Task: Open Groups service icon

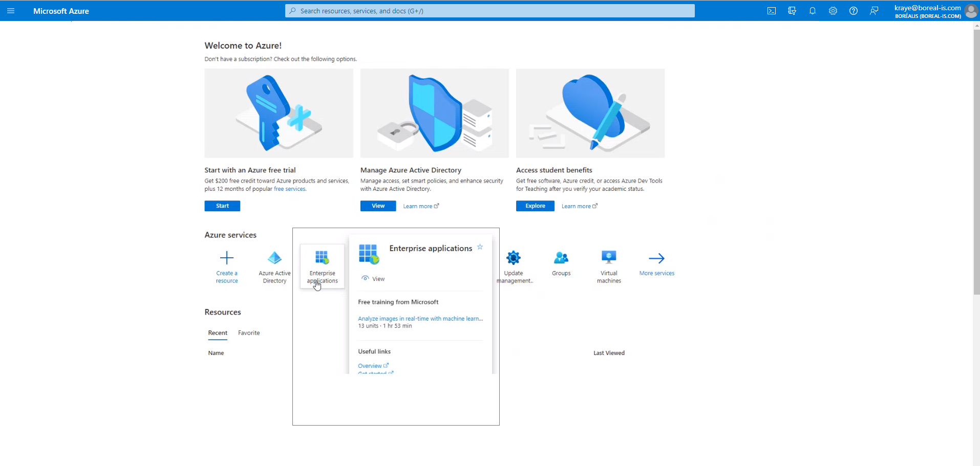Action: click(561, 258)
